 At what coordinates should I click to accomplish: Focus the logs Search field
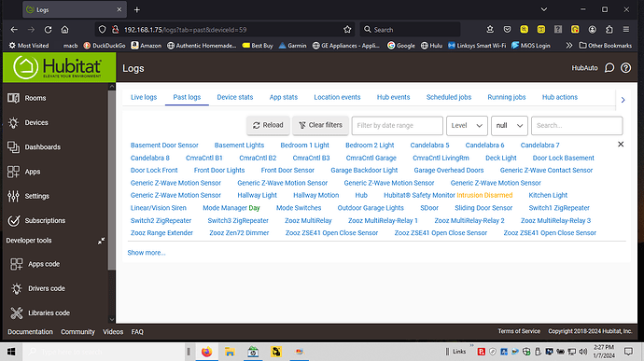coord(577,126)
